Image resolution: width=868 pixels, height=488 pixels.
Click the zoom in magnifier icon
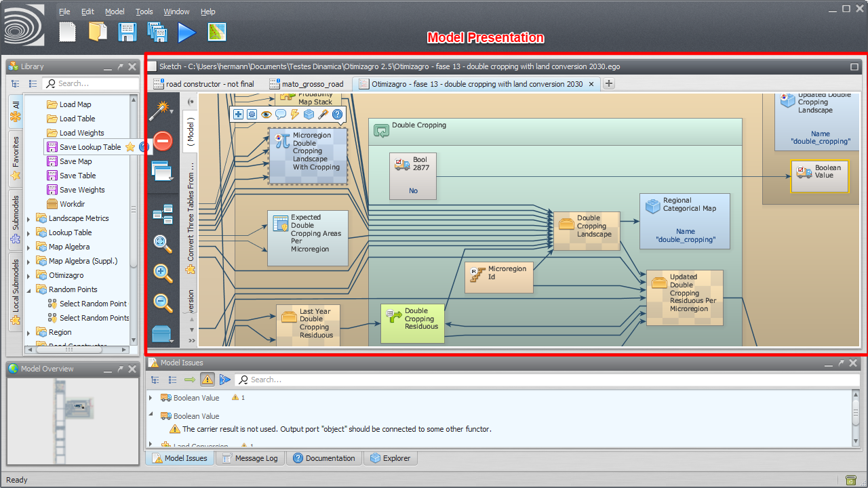[x=163, y=273]
